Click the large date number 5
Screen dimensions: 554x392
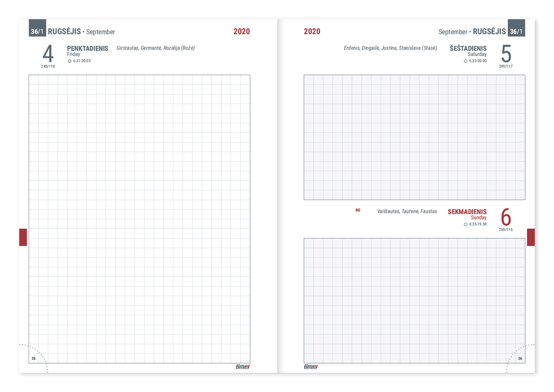(x=506, y=54)
